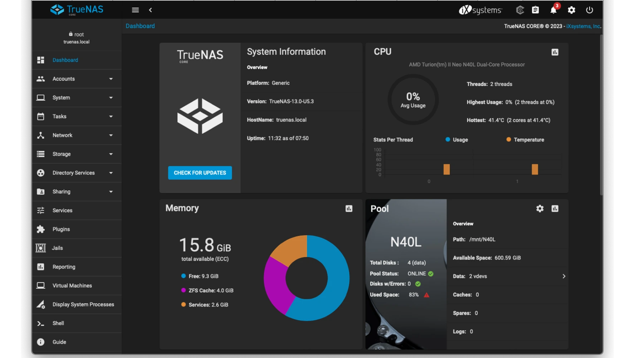Click the Virtual Machines laptop icon
This screenshot has width=644, height=358.
tap(41, 286)
